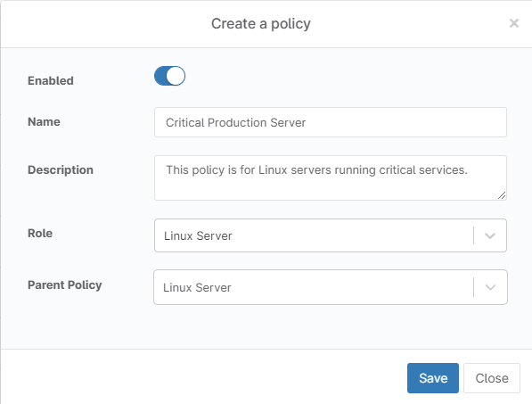This screenshot has height=404, width=532.
Task: Click the Parent Policy label
Action: [x=65, y=285]
